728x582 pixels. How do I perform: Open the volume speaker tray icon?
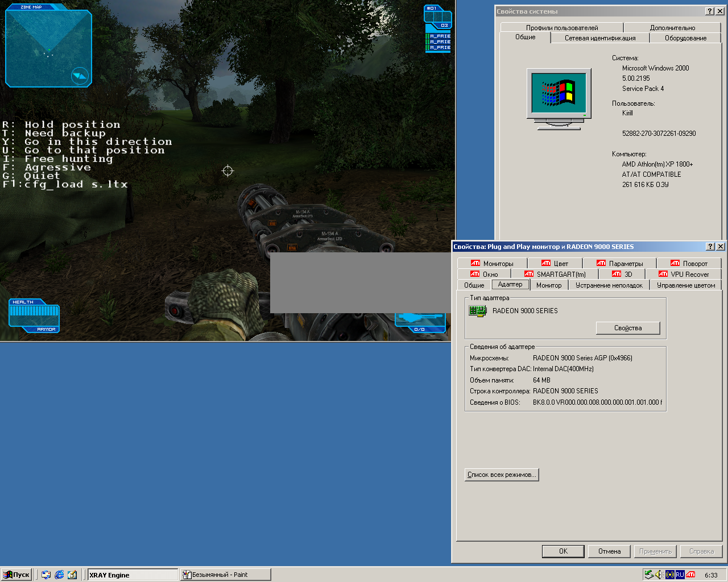click(x=659, y=575)
